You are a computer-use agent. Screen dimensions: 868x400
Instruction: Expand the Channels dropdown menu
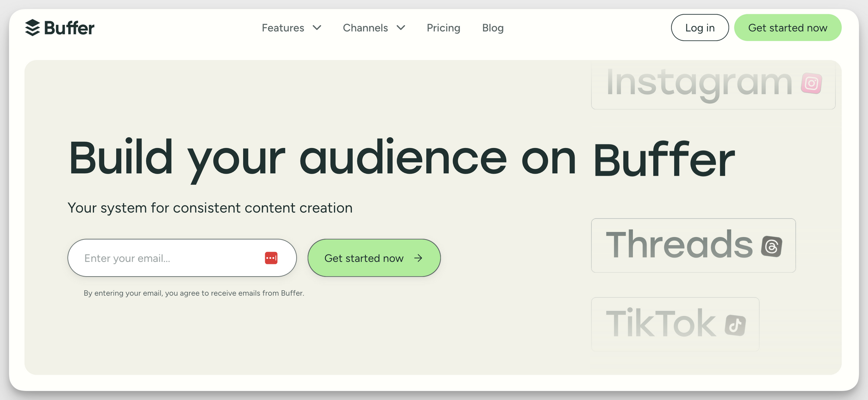pyautogui.click(x=374, y=28)
